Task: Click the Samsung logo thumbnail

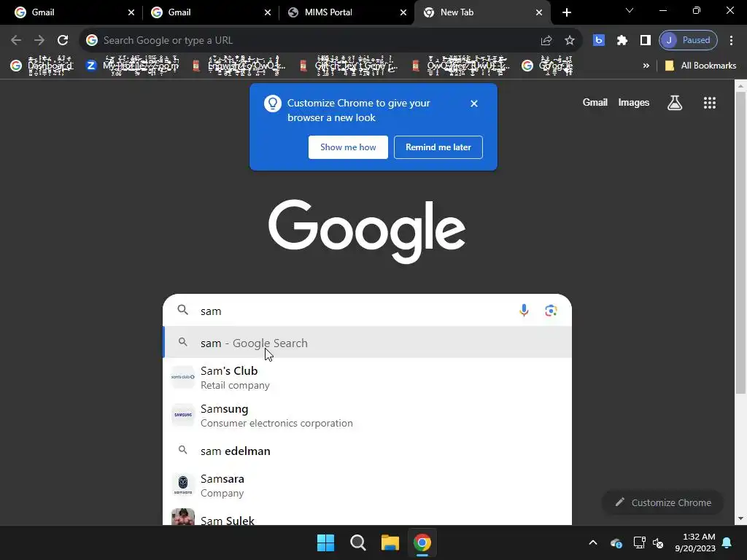Action: click(x=183, y=415)
